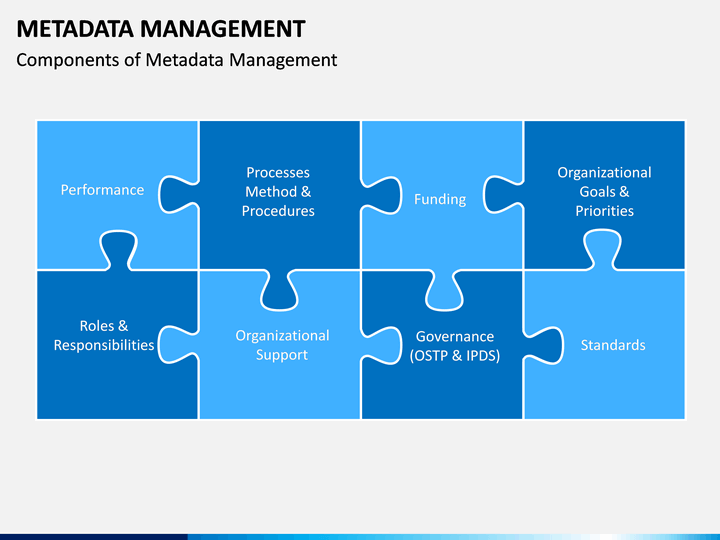Viewport: 720px width, 540px height.
Task: Click the Procedures text line
Action: click(278, 211)
